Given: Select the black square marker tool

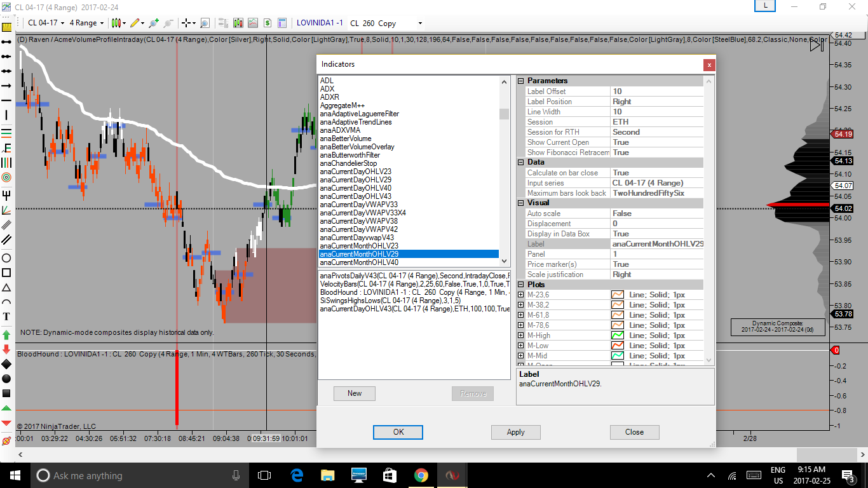Looking at the screenshot, I should (x=7, y=393).
